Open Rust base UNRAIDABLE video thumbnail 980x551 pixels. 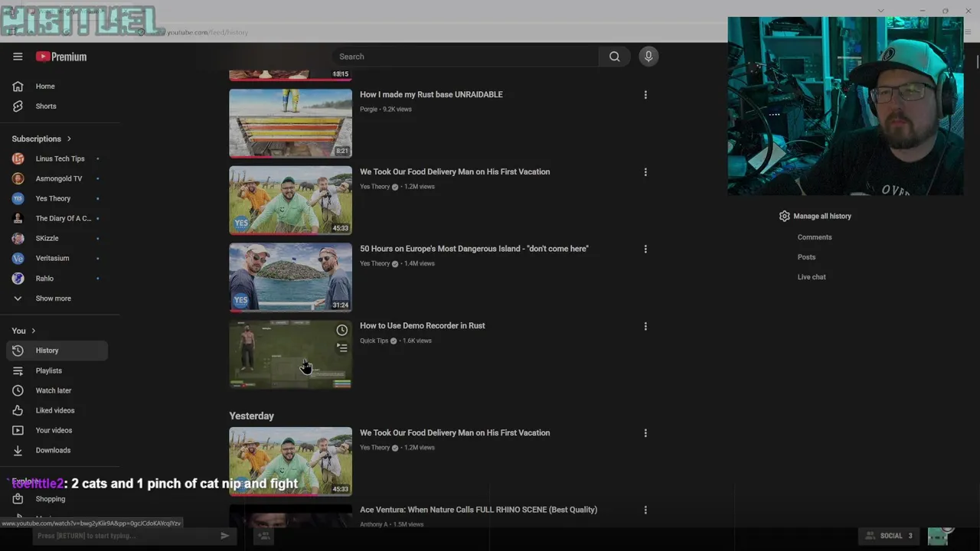291,123
